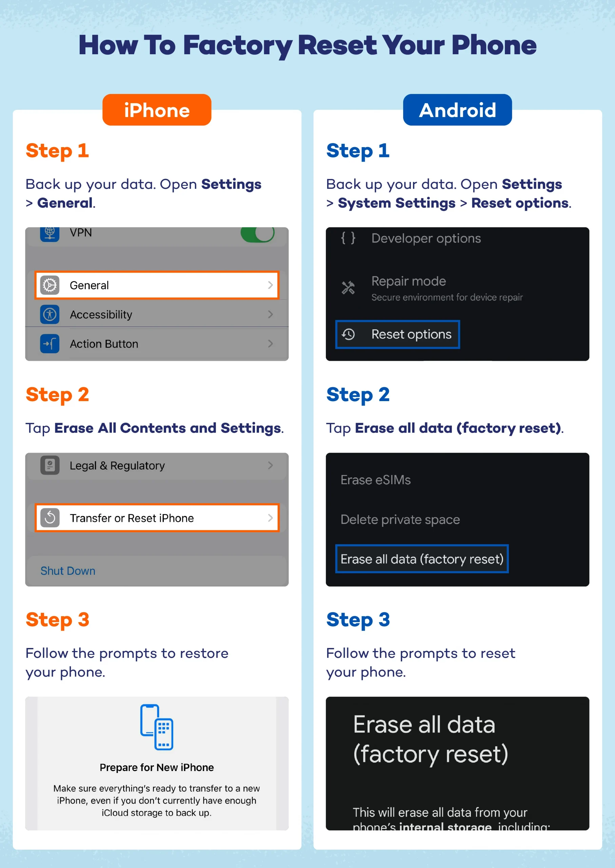This screenshot has height=868, width=615.
Task: Expand the Accessibility row chevron
Action: point(271,315)
